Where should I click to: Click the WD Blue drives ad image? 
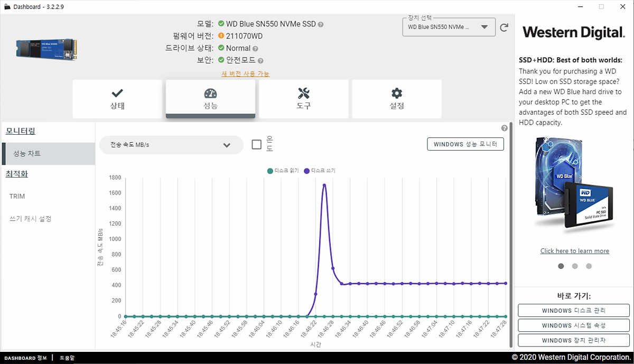[573, 185]
